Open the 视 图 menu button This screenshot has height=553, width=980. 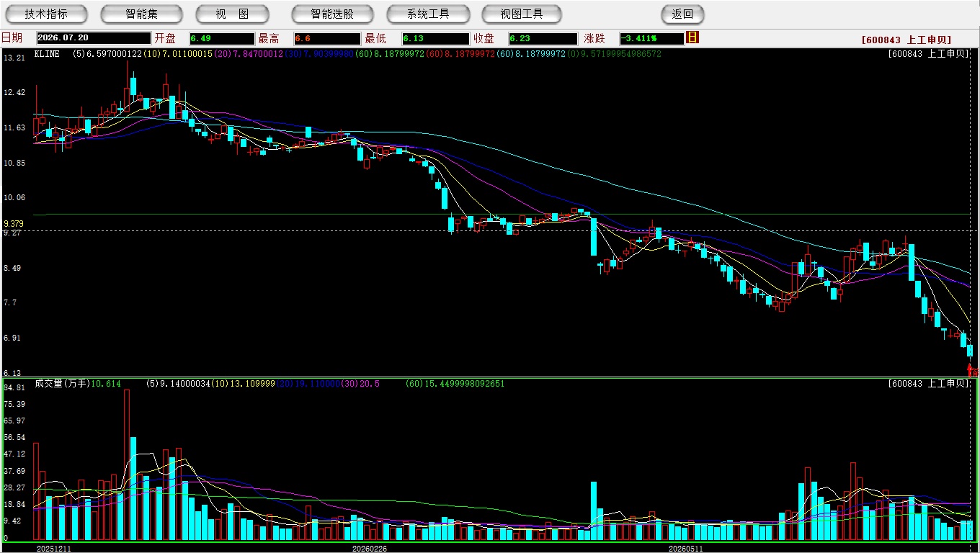click(x=232, y=14)
